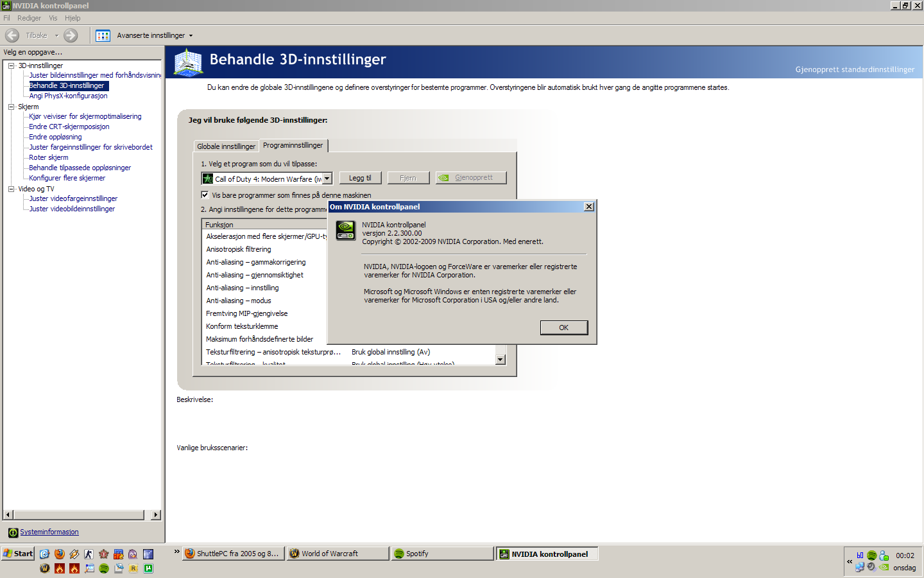Click Gjenopprett button next to Fjern
The width and height of the screenshot is (924, 578).
click(x=471, y=178)
